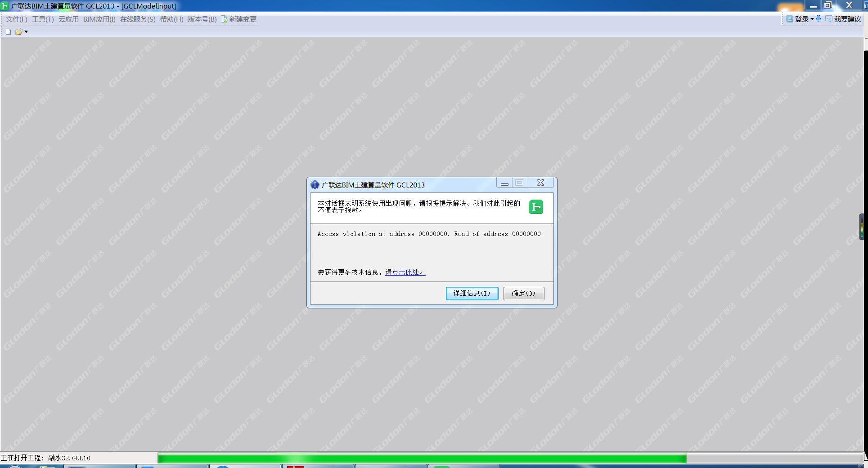The width and height of the screenshot is (868, 468).
Task: Click the green Glodon logo in dialog
Action: click(536, 207)
